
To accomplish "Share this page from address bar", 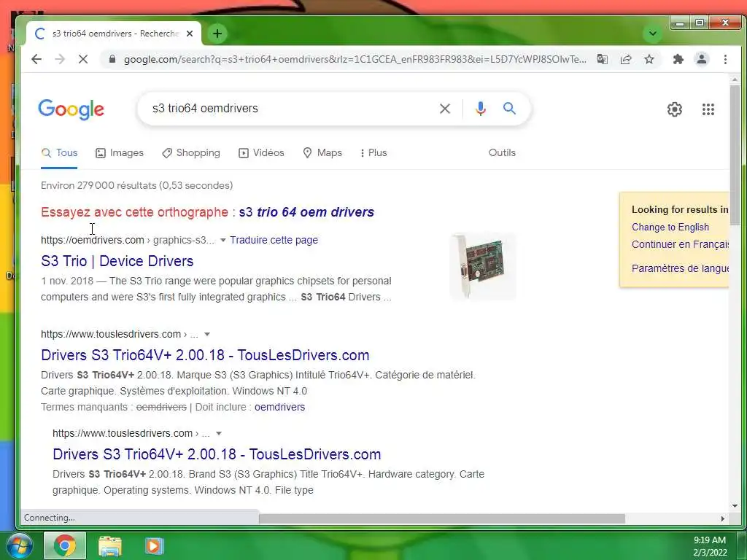I will click(626, 59).
